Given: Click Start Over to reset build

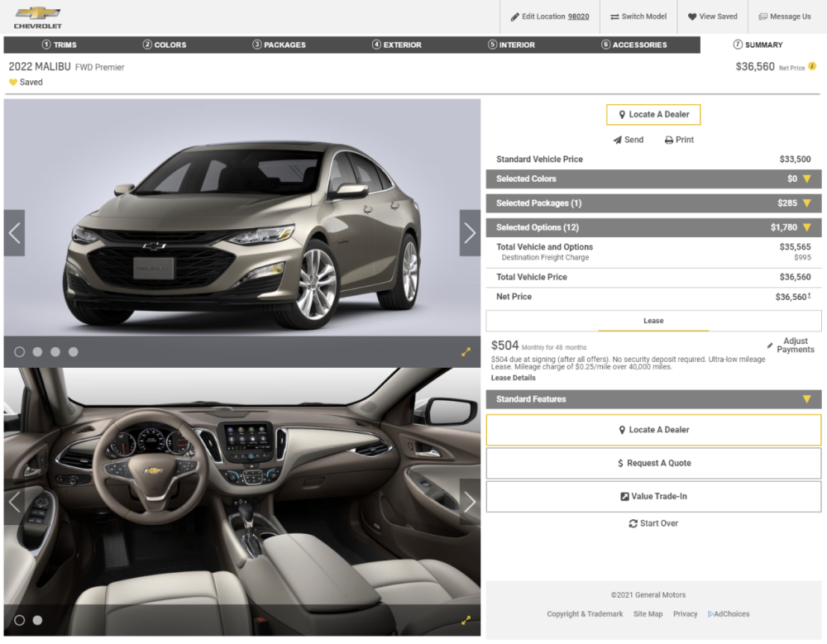Looking at the screenshot, I should [653, 523].
